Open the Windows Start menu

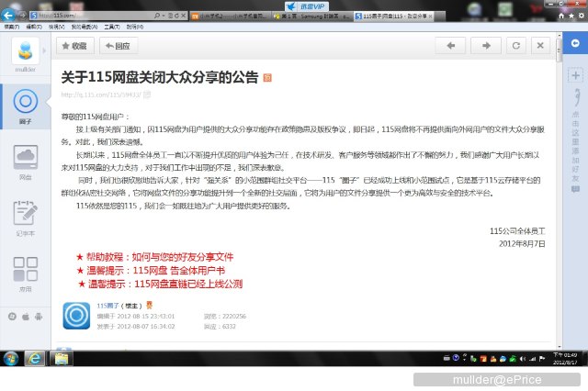tap(11, 359)
